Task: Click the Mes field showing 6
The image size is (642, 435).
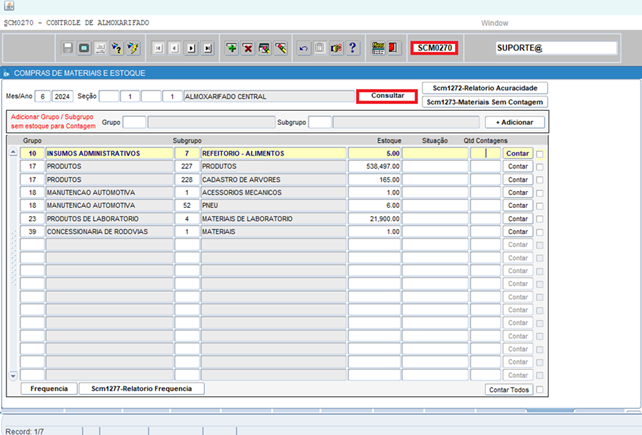Action: point(43,97)
